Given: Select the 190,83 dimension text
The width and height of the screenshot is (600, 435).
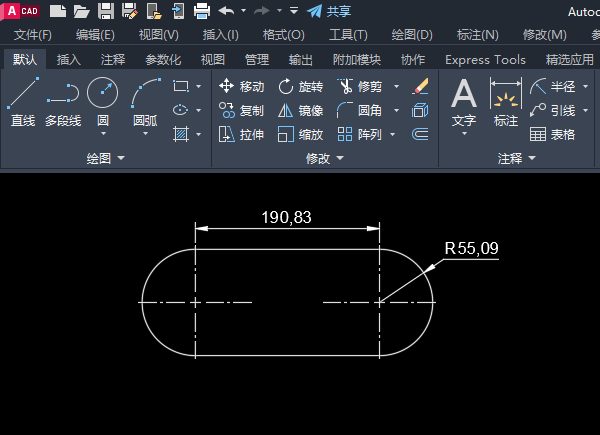Looking at the screenshot, I should (x=286, y=217).
